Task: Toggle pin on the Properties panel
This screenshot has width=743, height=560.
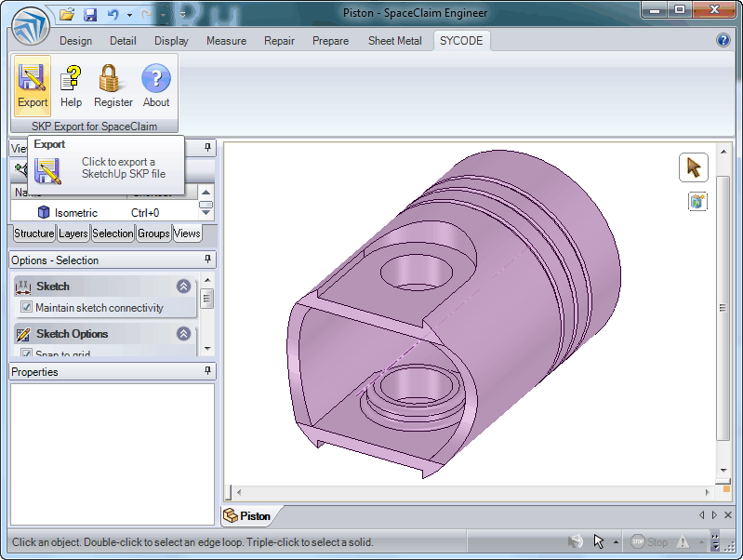Action: click(207, 370)
